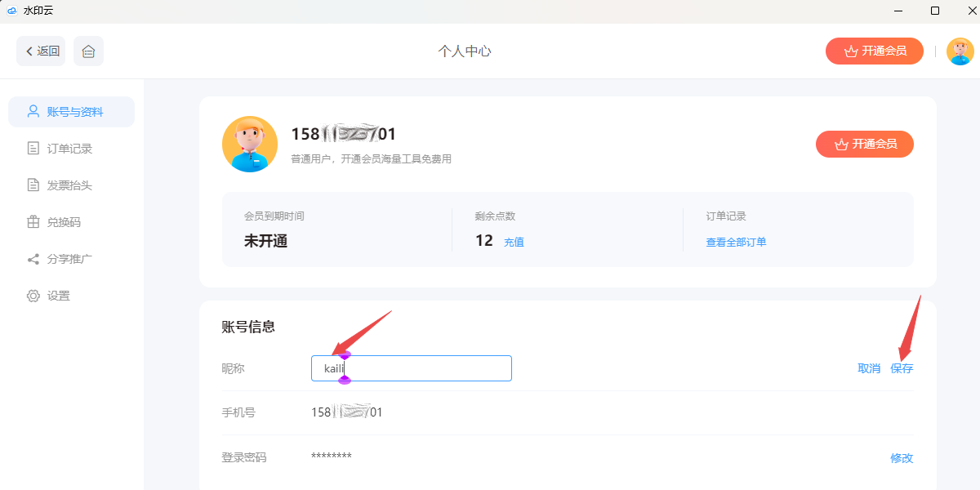980x490 pixels.
Task: Click the profile card 开通会员 button
Action: tap(865, 144)
